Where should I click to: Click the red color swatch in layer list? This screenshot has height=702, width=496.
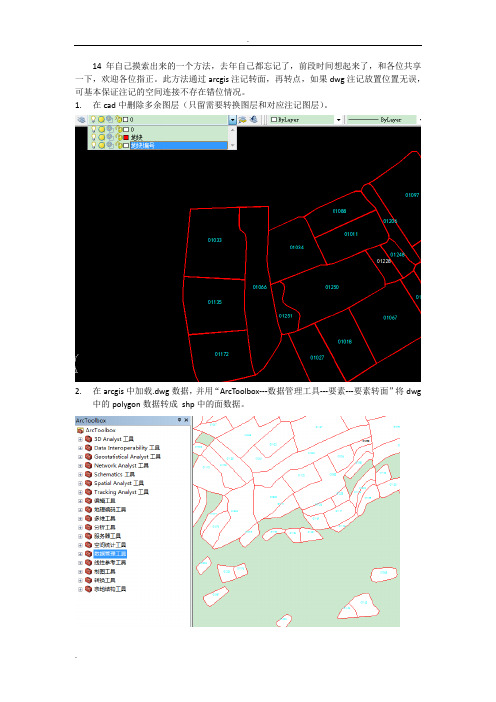[126, 137]
